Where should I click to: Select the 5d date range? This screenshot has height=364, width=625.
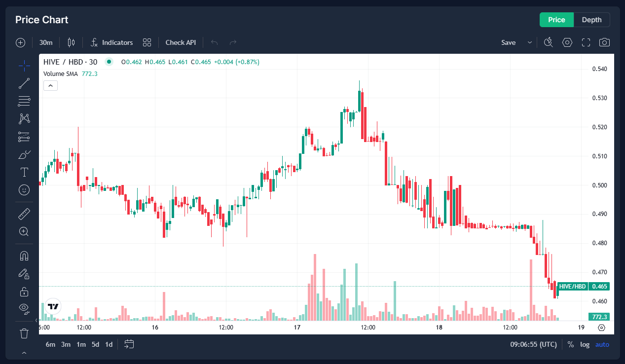point(95,344)
